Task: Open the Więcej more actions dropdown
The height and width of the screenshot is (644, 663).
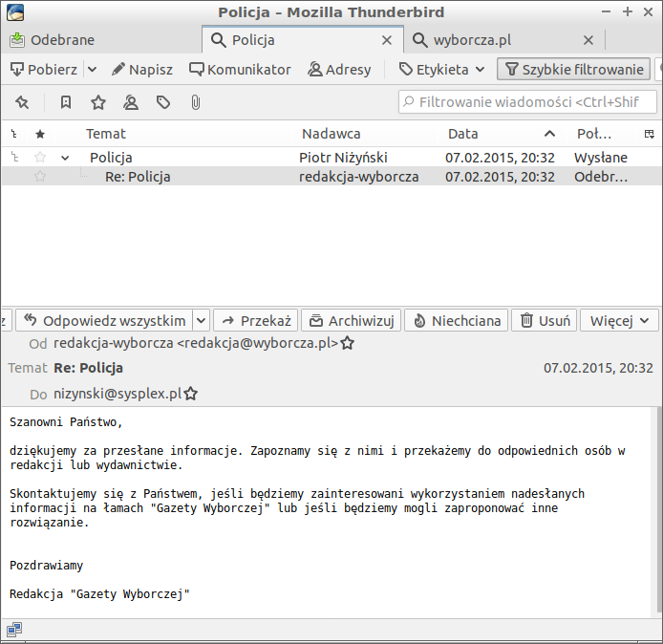Action: tap(619, 321)
